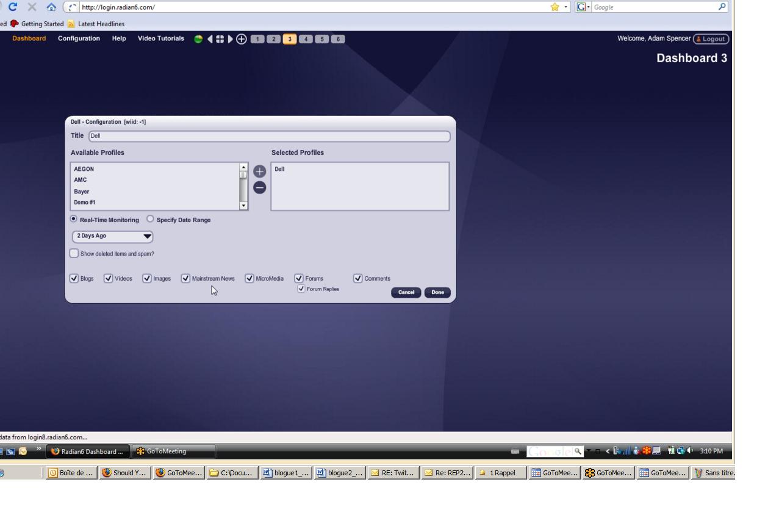The width and height of the screenshot is (779, 532).
Task: Click the plus icon to add profile
Action: point(259,171)
